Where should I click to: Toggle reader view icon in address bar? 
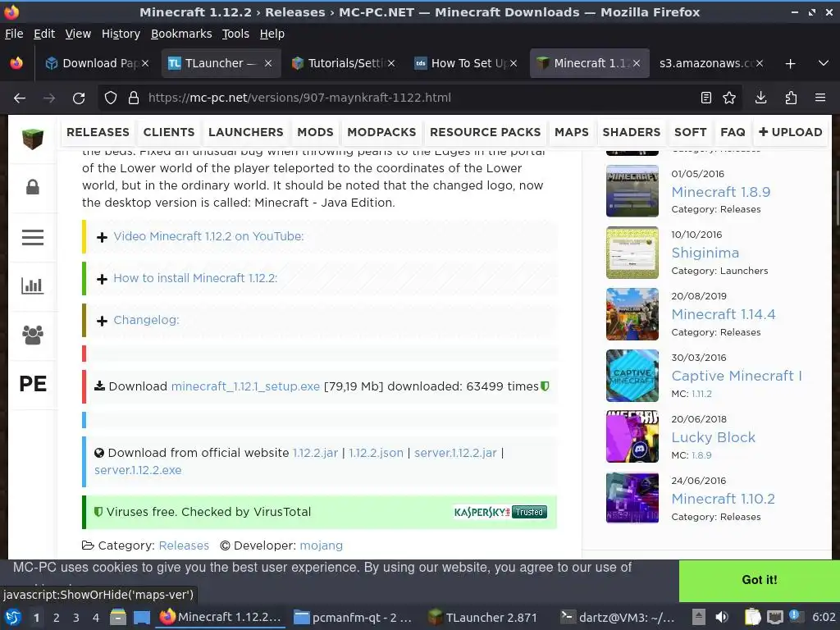pyautogui.click(x=706, y=98)
